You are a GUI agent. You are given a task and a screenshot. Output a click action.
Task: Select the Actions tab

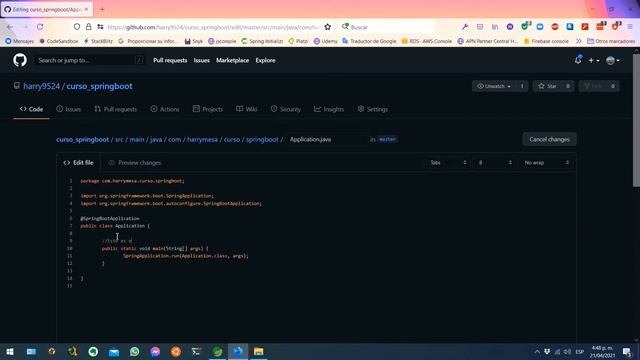(x=165, y=109)
